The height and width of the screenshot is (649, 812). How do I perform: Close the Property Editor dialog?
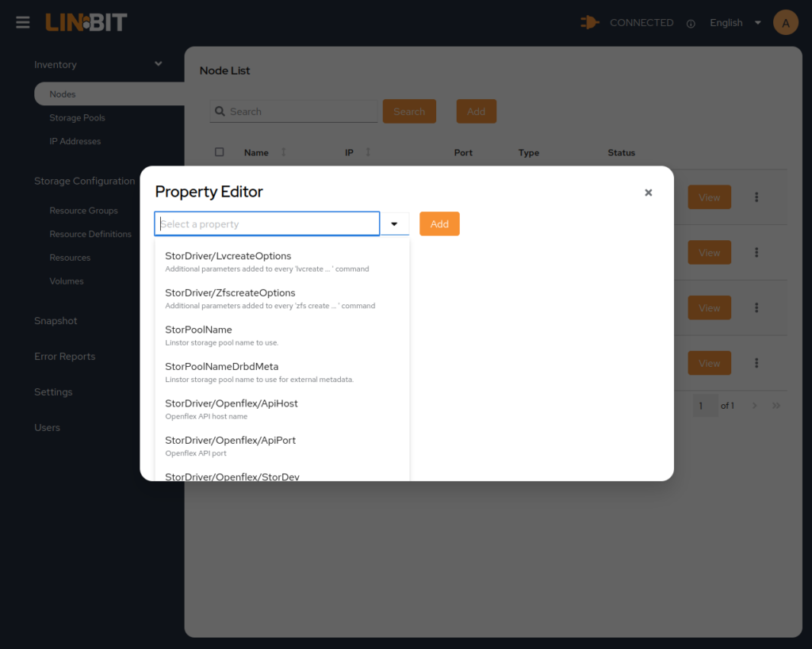(x=648, y=193)
